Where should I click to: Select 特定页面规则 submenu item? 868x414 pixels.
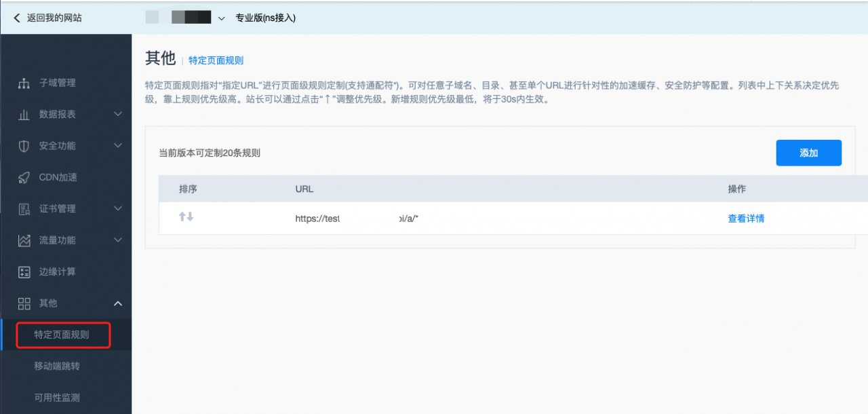click(x=62, y=335)
